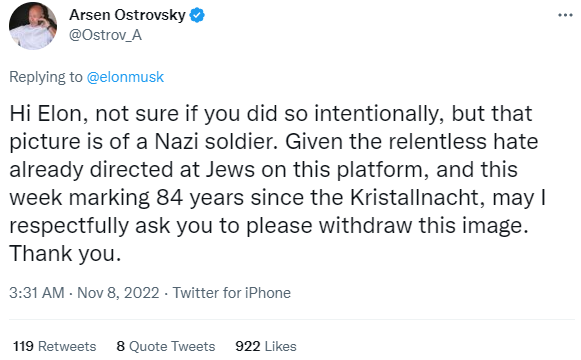Open the @elonmusk mention link
This screenshot has height=360, width=581.
pyautogui.click(x=125, y=77)
